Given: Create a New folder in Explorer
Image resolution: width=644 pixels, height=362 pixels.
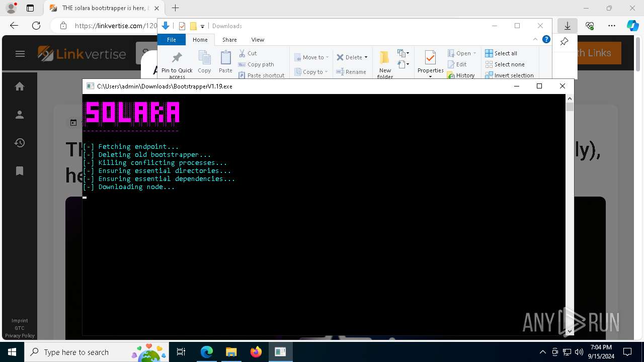Looking at the screenshot, I should point(385,64).
